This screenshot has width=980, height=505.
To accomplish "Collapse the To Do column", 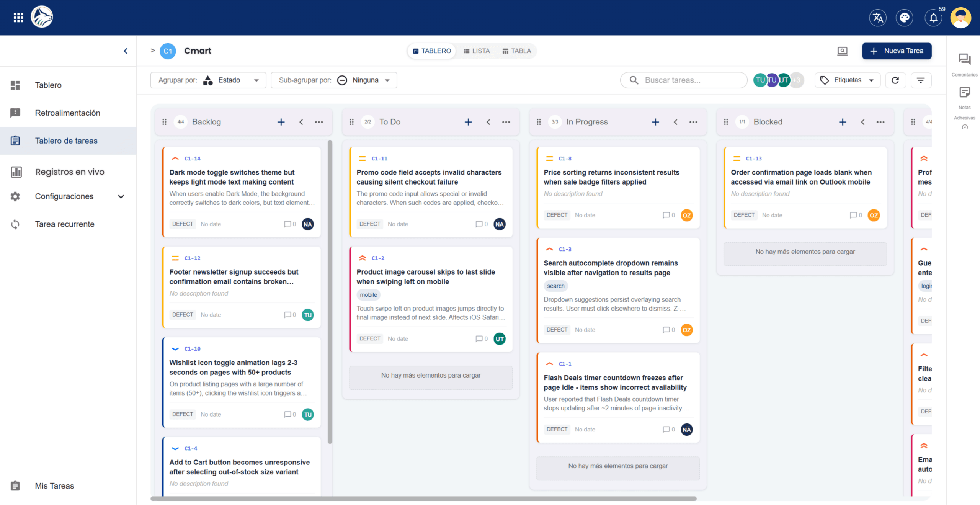I will 488,122.
